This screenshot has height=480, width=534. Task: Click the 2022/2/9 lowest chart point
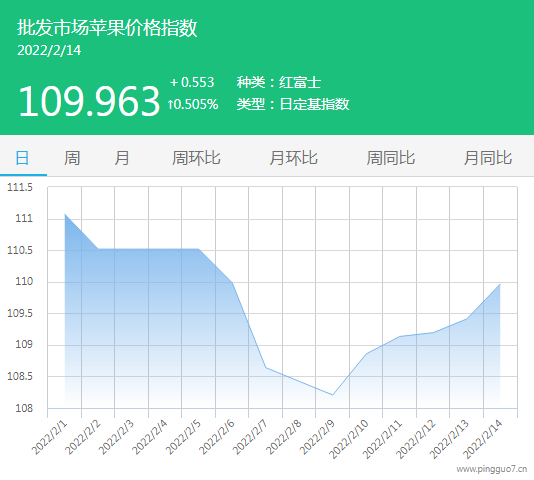pos(333,395)
